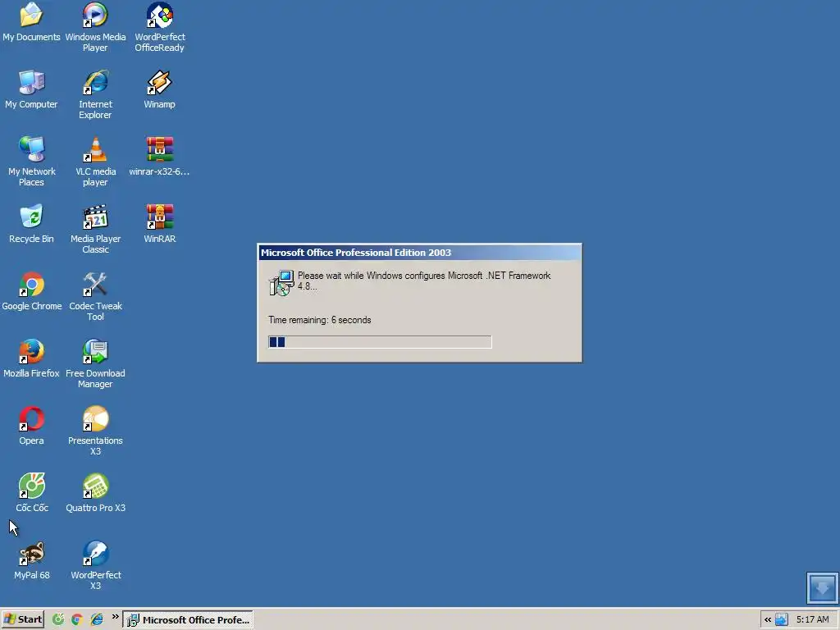Select the winrar-x32-6... installer file
Screen dimensions: 840x630
tap(160, 157)
